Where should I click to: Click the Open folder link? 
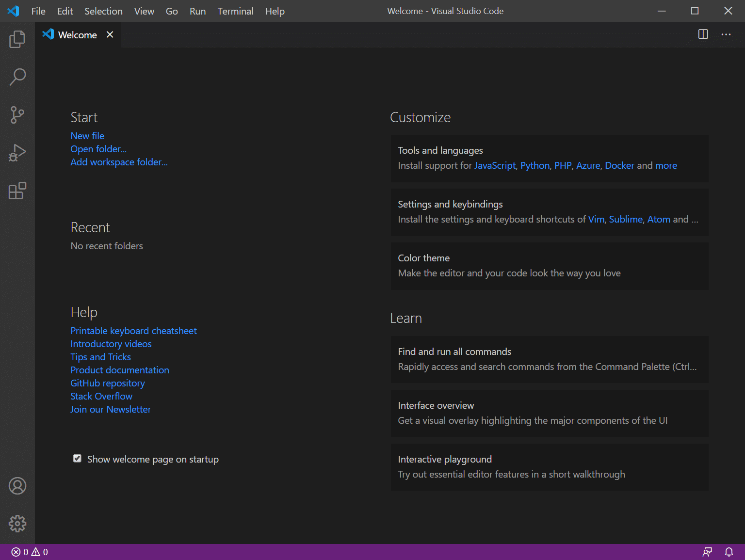(98, 149)
